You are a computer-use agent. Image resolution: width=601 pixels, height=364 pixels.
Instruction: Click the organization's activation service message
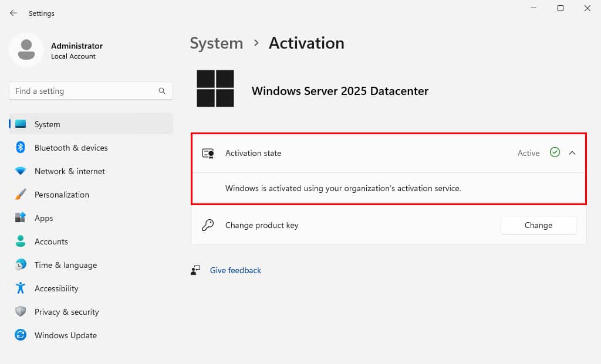tap(343, 188)
